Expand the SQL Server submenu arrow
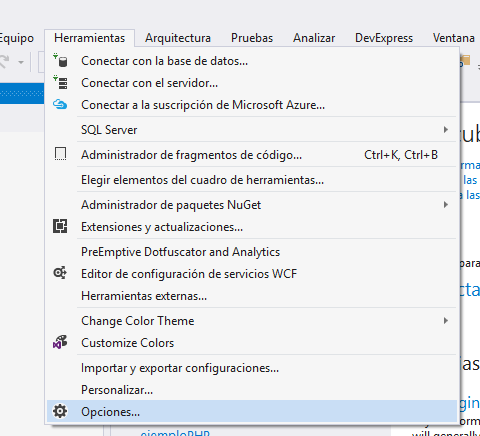The height and width of the screenshot is (436, 480). click(x=446, y=129)
